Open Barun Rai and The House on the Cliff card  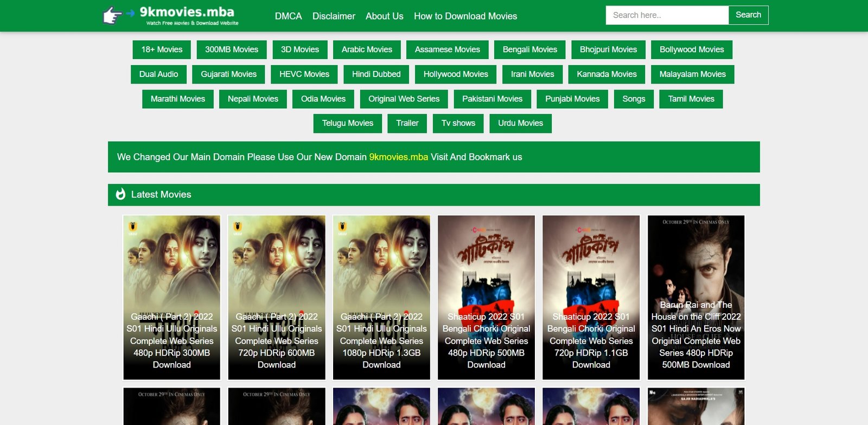[x=696, y=298]
